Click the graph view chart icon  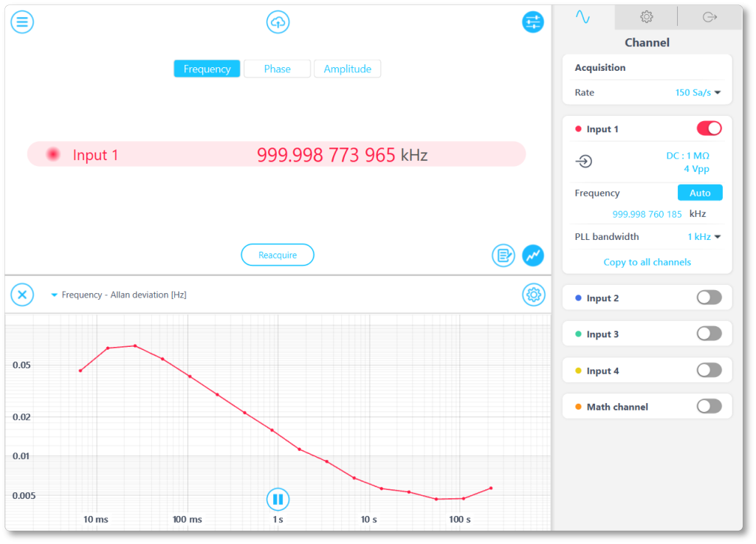point(533,255)
